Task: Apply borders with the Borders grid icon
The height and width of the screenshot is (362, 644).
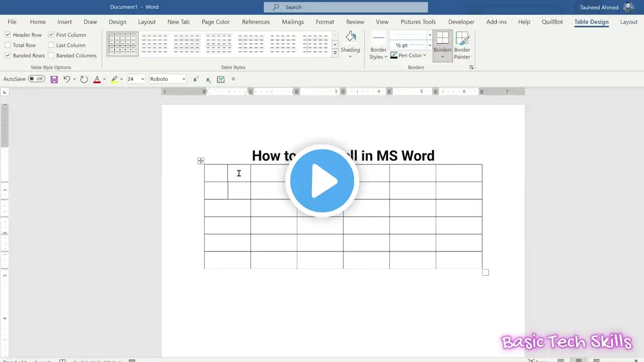Action: [x=442, y=38]
